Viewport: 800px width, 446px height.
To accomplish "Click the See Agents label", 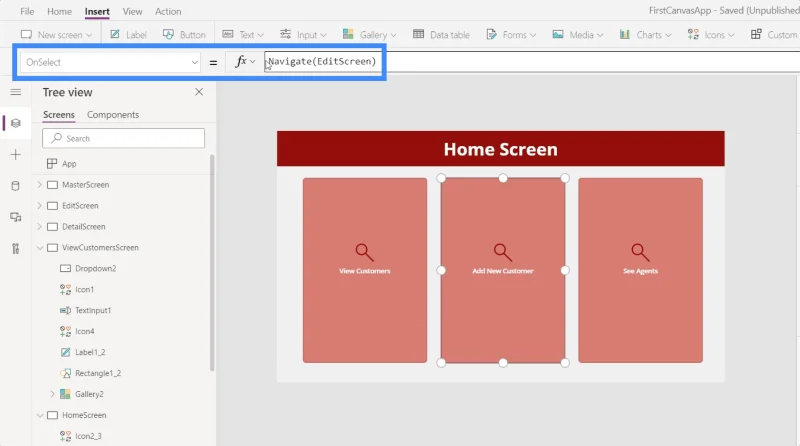I will (x=640, y=271).
